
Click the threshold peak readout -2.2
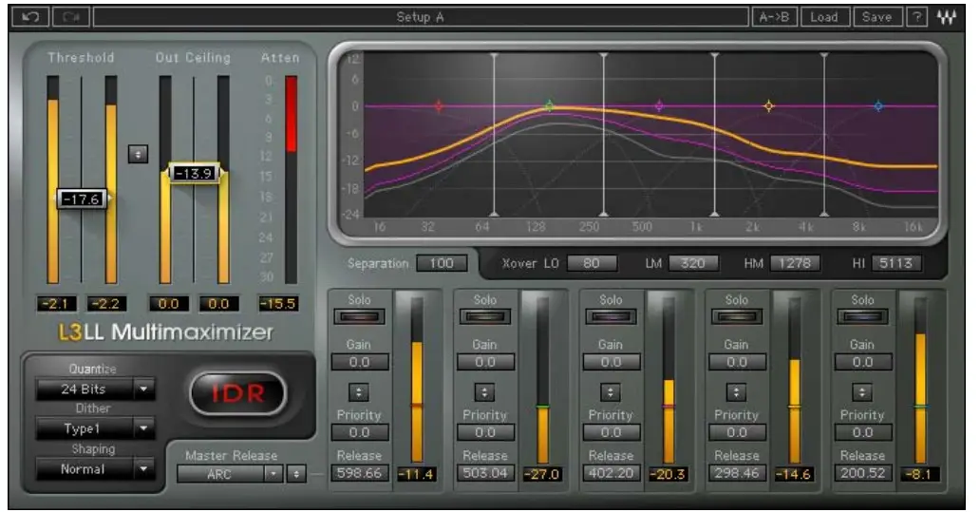[x=106, y=304]
